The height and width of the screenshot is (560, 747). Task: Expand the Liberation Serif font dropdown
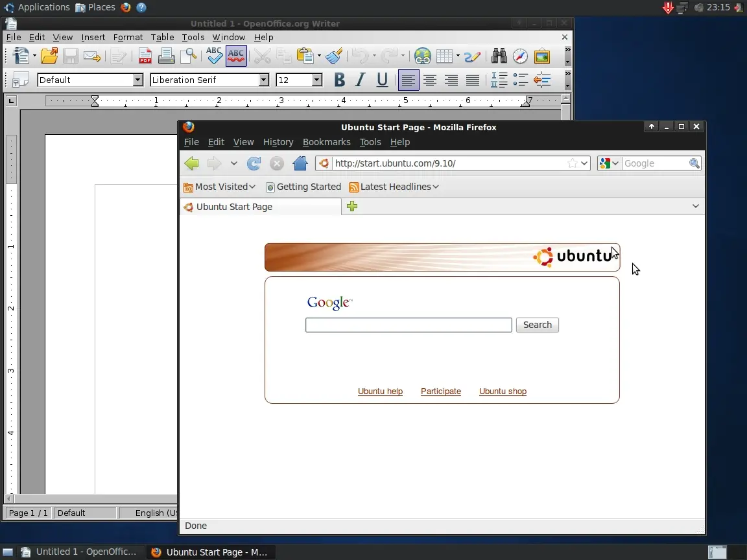[x=263, y=80]
